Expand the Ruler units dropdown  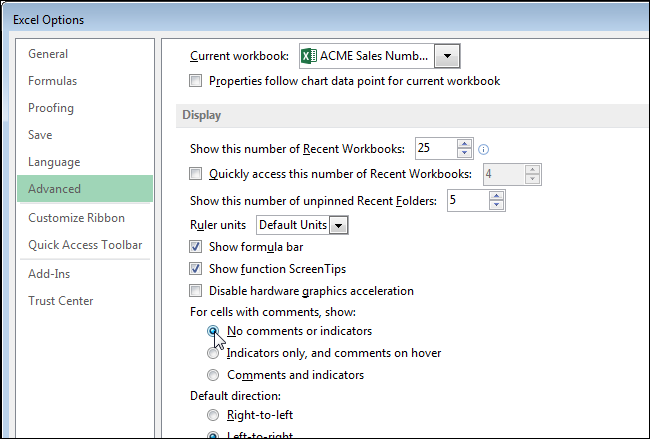click(x=339, y=225)
